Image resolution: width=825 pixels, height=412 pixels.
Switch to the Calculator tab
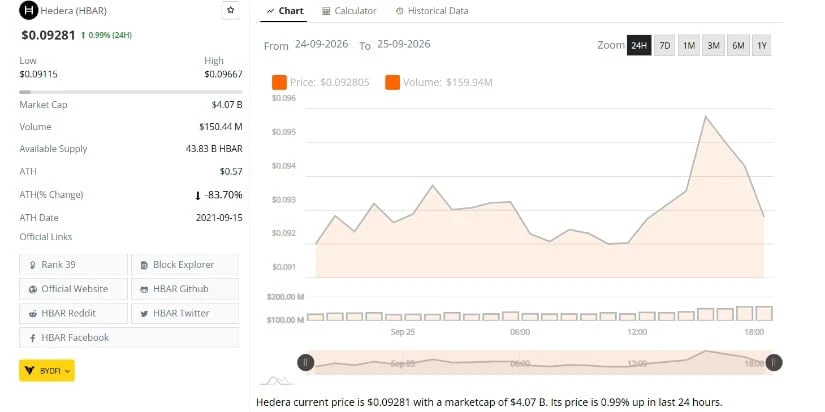click(349, 11)
